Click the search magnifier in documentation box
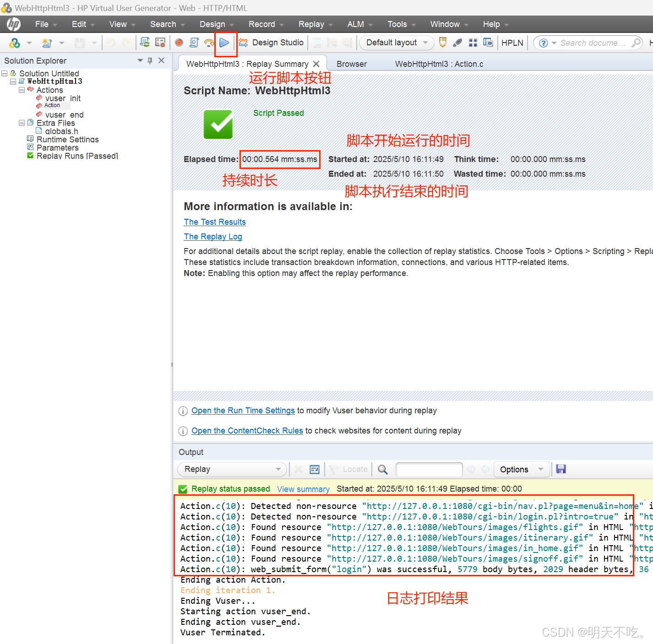This screenshot has width=653, height=644. tap(636, 43)
